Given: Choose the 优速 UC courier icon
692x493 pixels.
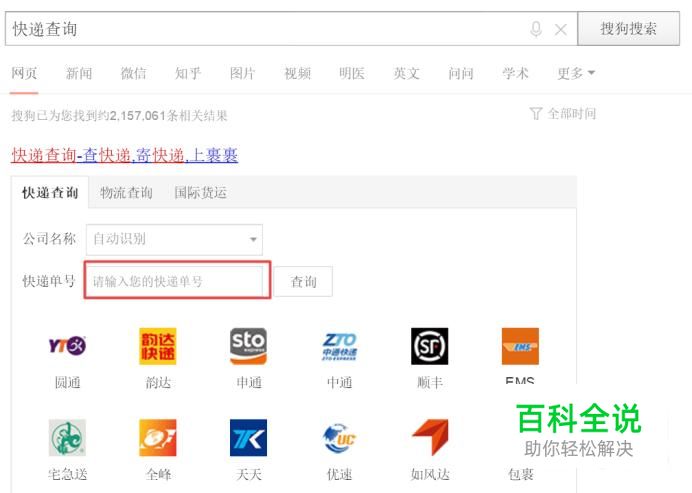Looking at the screenshot, I should point(339,437).
